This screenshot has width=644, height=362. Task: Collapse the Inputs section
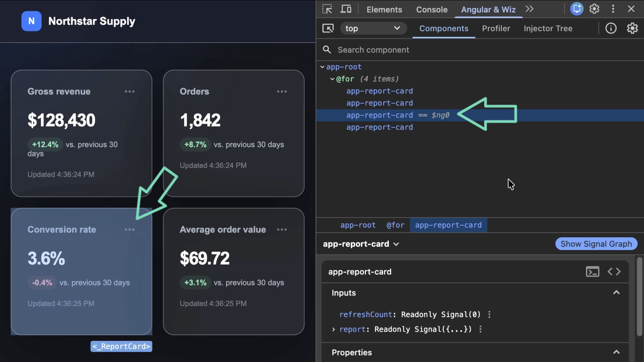(616, 293)
